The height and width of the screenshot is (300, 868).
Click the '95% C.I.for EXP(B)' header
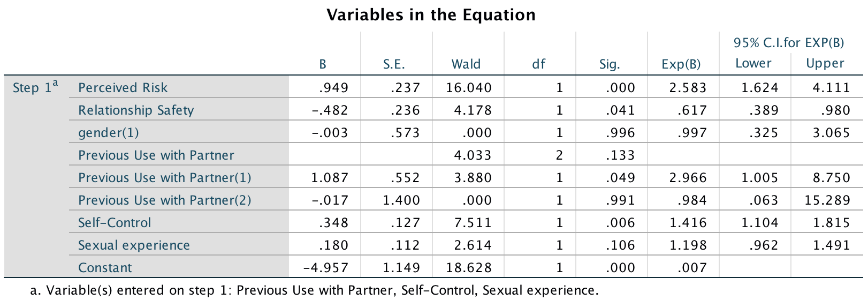point(788,43)
